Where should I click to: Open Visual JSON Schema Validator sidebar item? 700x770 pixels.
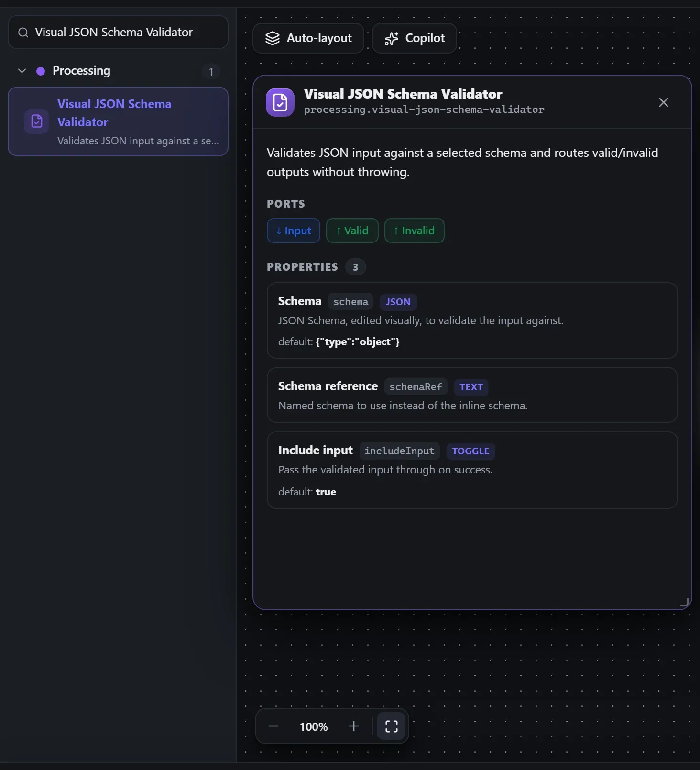pyautogui.click(x=118, y=121)
